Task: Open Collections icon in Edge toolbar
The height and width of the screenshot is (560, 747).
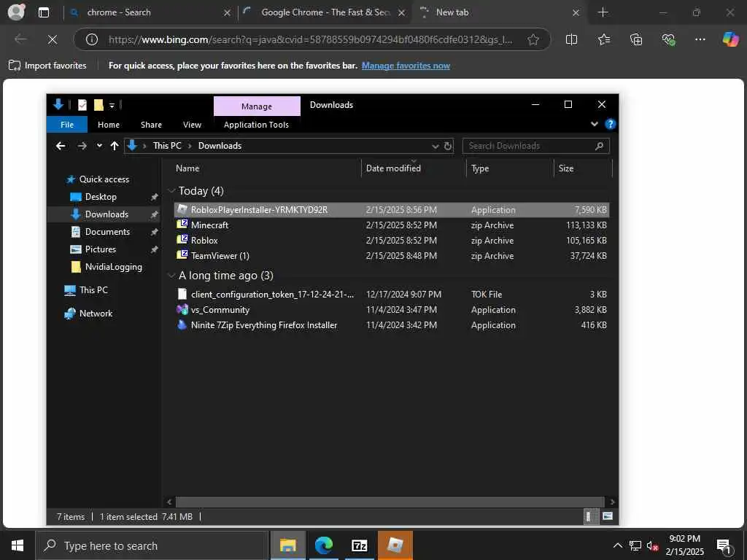Action: (x=636, y=39)
